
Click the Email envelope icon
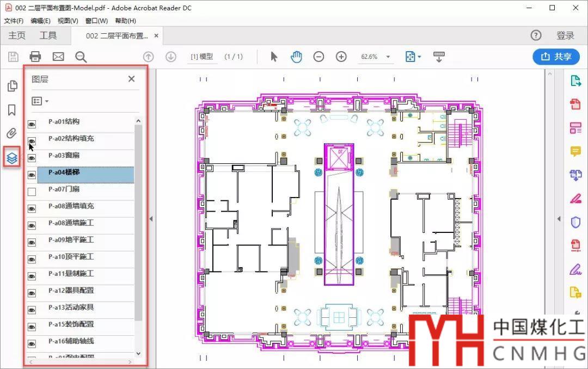[x=58, y=57]
